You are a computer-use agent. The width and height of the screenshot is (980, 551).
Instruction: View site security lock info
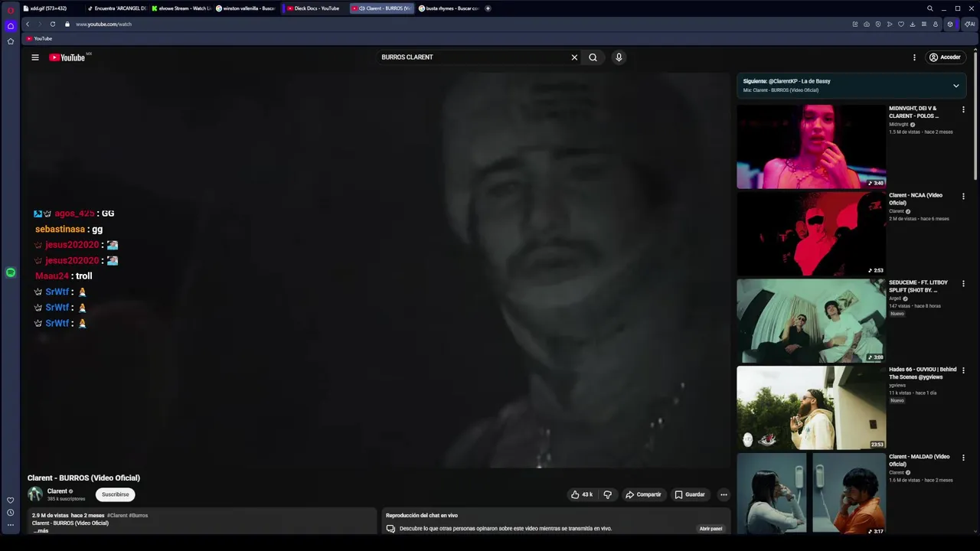tap(67, 24)
